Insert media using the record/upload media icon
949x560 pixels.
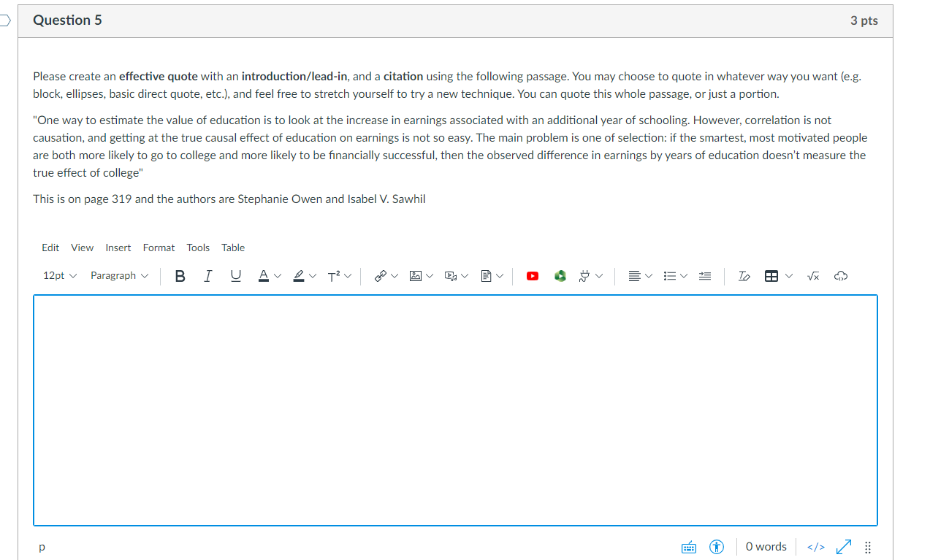(x=451, y=276)
